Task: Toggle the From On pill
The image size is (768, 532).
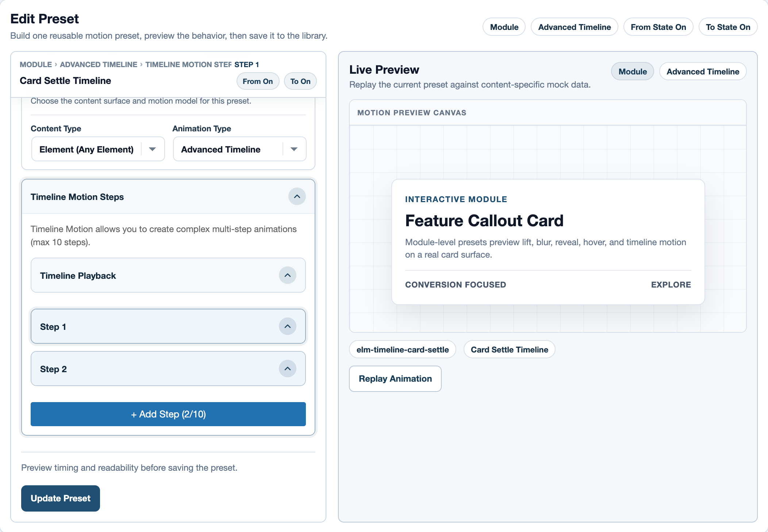Action: pyautogui.click(x=258, y=81)
